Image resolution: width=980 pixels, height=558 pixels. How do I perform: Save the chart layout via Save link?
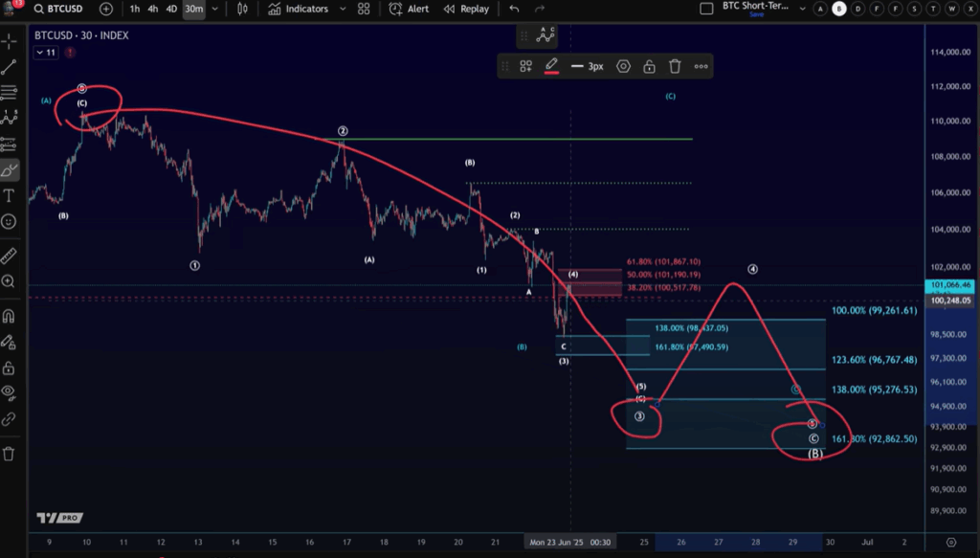(x=757, y=14)
